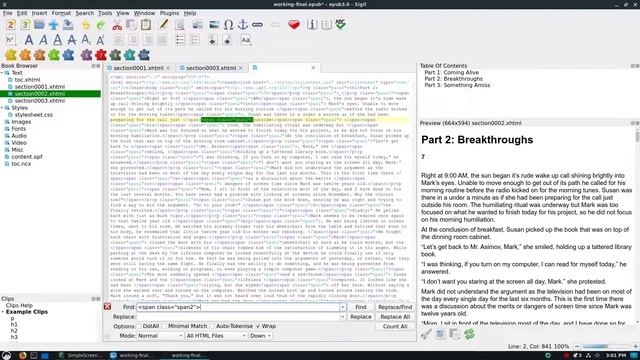
Task: Apply underline with the underlined A icon
Action: (58, 40)
